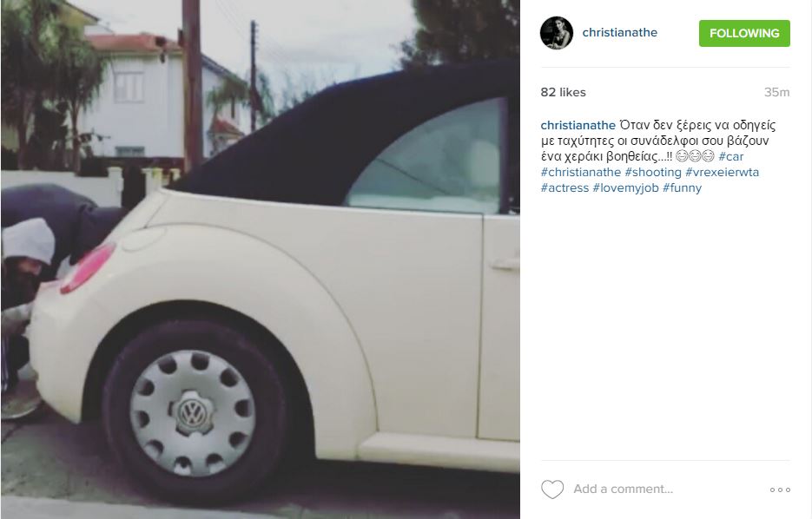The height and width of the screenshot is (519, 812).
Task: Open the #funny hashtag
Action: click(x=682, y=187)
